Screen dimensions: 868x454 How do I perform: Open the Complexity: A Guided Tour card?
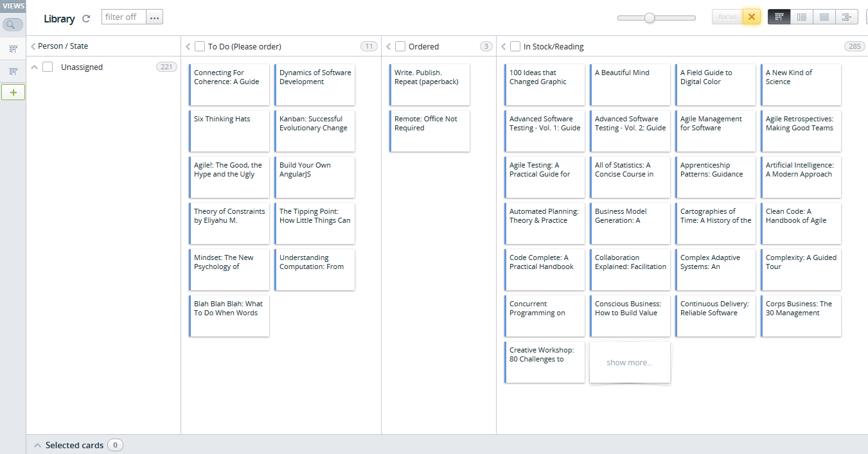tap(801, 270)
